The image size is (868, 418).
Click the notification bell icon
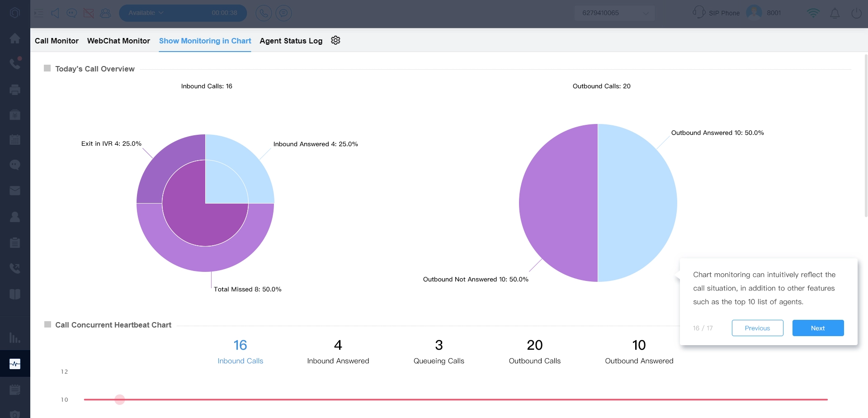click(835, 13)
